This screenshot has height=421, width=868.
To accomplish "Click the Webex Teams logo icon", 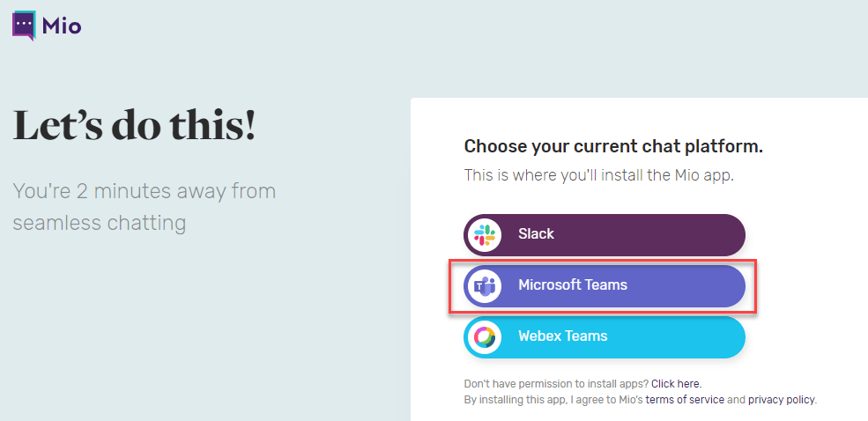I will tap(484, 337).
